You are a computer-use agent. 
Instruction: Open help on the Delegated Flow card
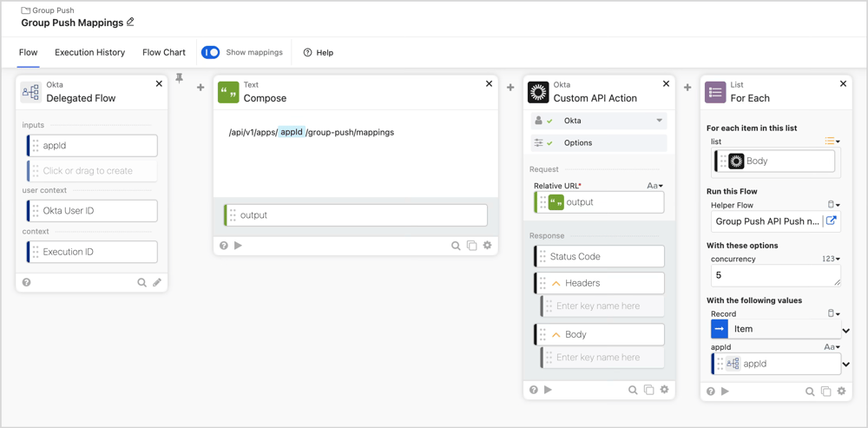[x=26, y=282]
